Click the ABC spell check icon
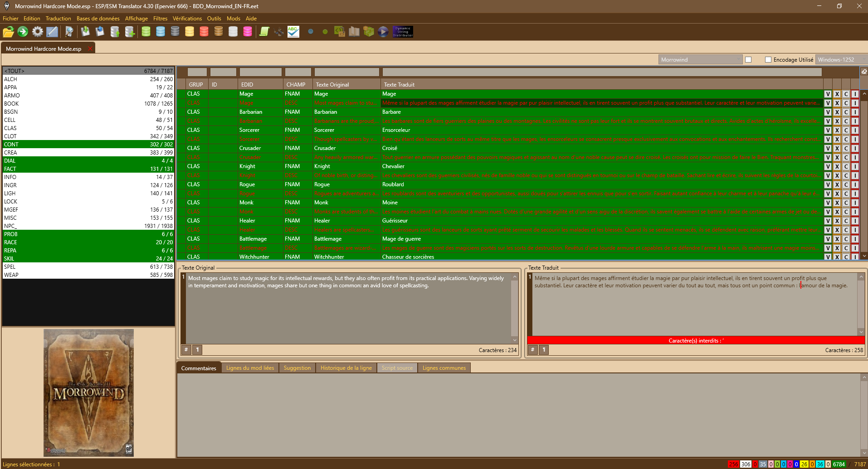Image resolution: width=868 pixels, height=469 pixels. click(x=293, y=32)
